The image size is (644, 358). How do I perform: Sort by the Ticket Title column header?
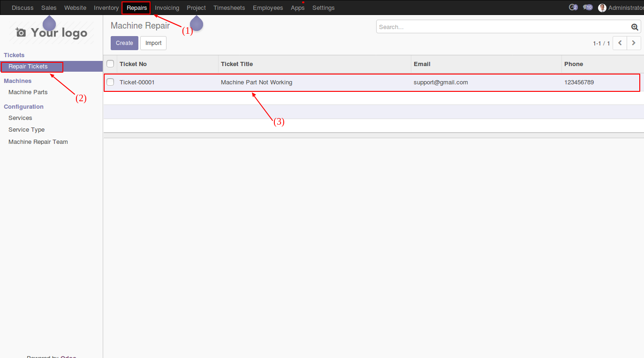(315, 64)
